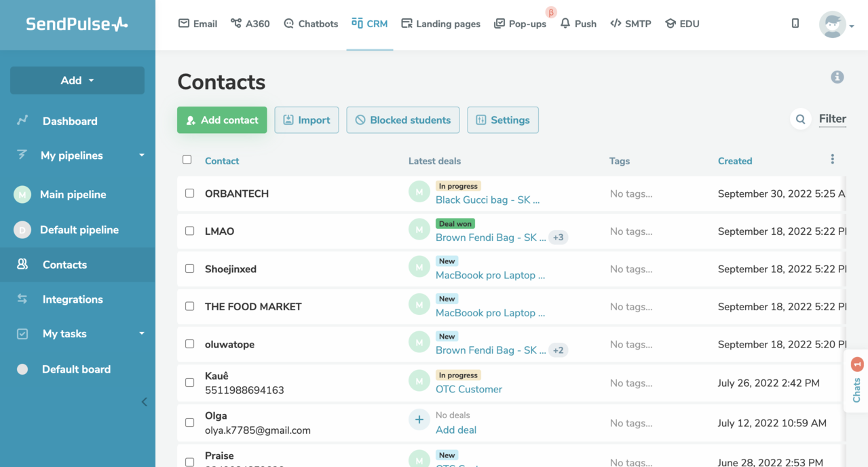Click the mobile device icon in header

pos(795,24)
